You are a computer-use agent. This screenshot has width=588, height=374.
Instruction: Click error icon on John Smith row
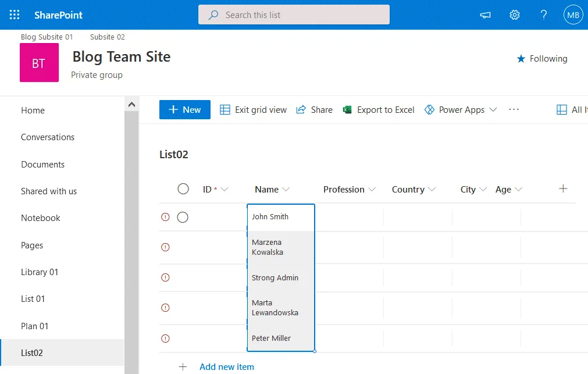pos(165,217)
